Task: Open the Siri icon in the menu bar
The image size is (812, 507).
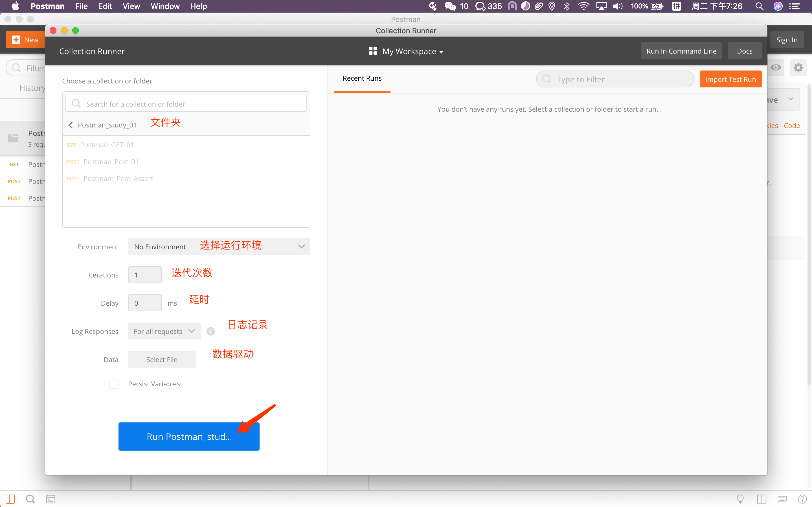Action: click(778, 6)
